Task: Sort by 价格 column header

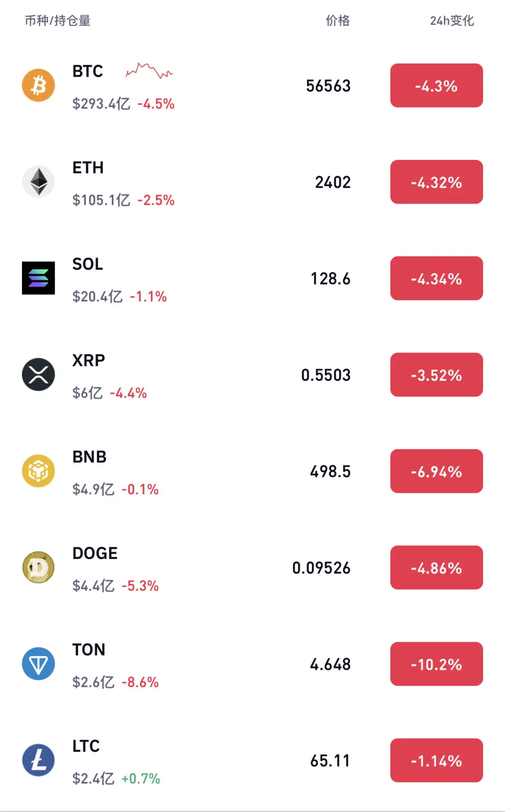Action: pyautogui.click(x=338, y=21)
